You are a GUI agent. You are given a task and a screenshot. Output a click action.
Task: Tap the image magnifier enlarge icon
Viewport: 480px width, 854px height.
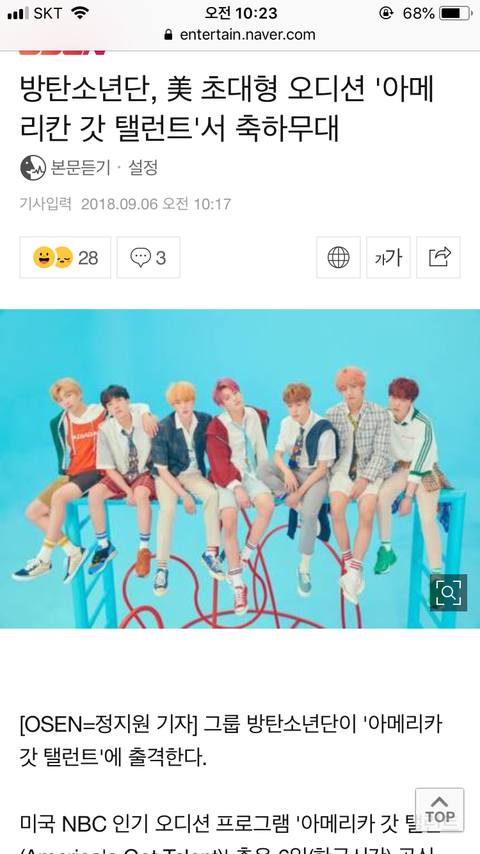click(x=448, y=592)
